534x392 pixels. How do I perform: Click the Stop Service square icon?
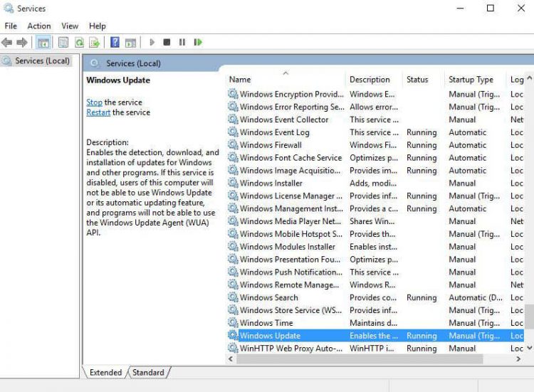tap(167, 42)
